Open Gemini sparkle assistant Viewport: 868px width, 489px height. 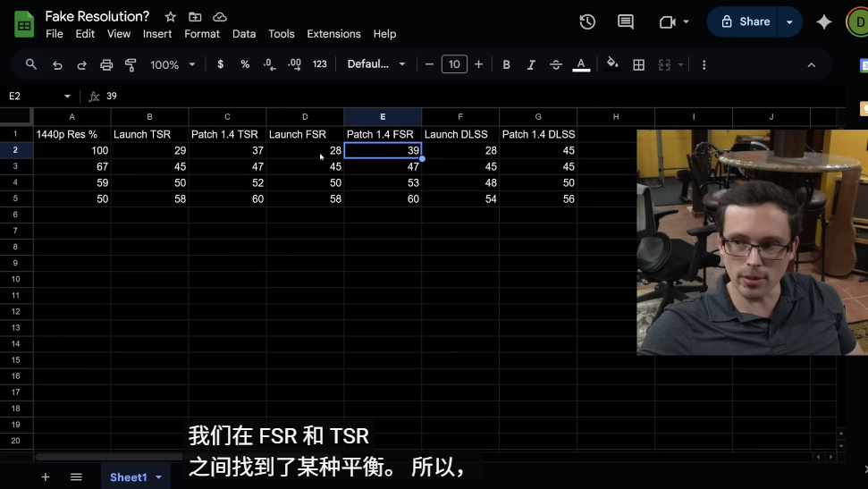coord(823,21)
